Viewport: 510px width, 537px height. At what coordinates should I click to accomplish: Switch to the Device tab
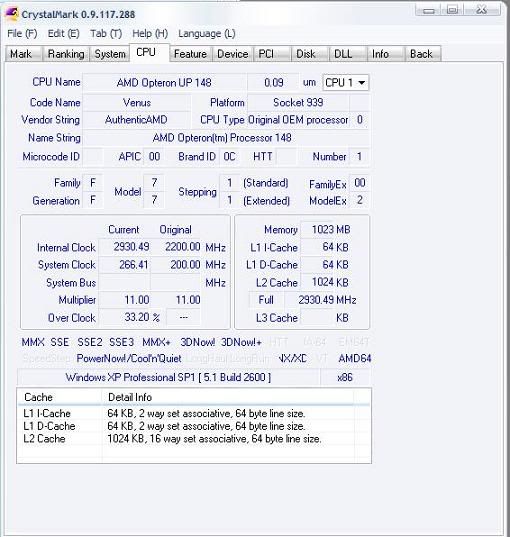tap(233, 54)
